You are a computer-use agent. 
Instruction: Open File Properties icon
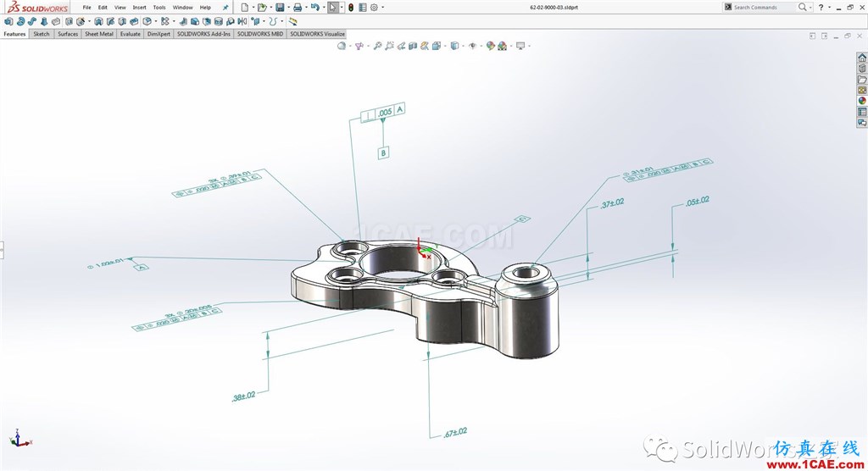tap(363, 7)
